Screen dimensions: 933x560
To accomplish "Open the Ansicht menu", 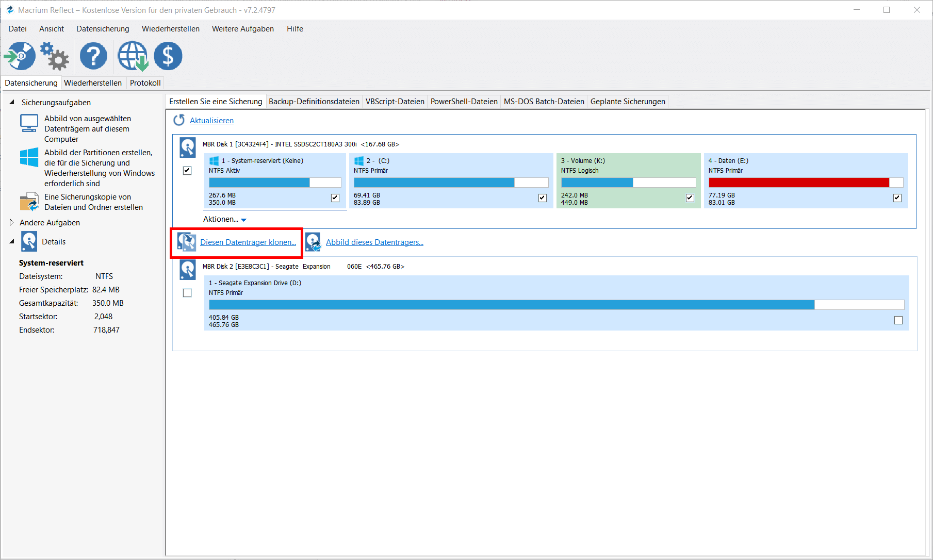I will point(52,29).
